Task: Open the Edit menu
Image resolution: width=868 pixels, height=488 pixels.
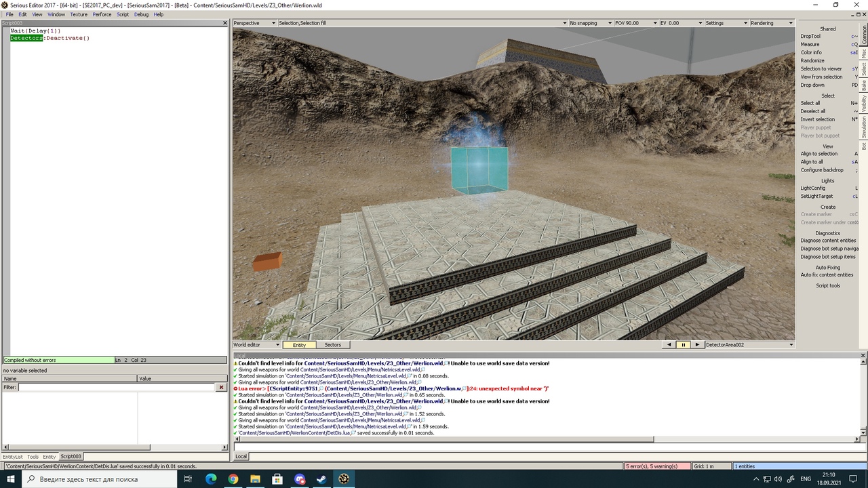Action: 22,14
